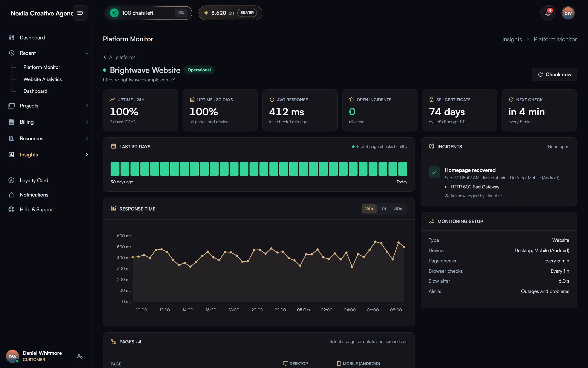Image resolution: width=588 pixels, height=368 pixels.
Task: Collapse the Recent section in sidebar
Action: coord(87,53)
